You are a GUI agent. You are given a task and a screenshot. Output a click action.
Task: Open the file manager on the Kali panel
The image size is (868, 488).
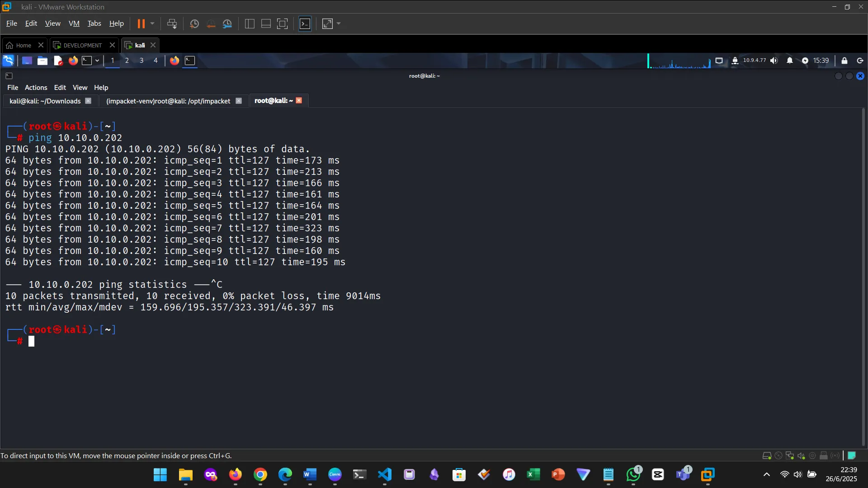click(x=42, y=60)
